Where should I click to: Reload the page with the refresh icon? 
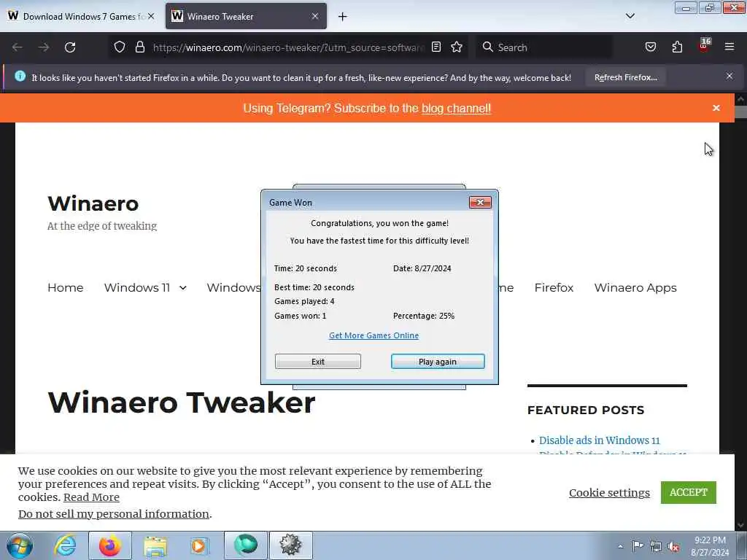(x=70, y=47)
